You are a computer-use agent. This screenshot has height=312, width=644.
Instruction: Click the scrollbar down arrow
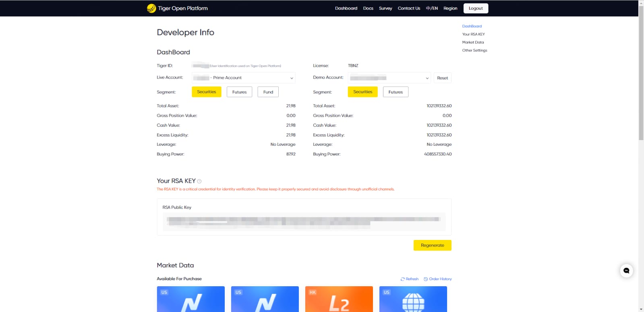[641, 309]
